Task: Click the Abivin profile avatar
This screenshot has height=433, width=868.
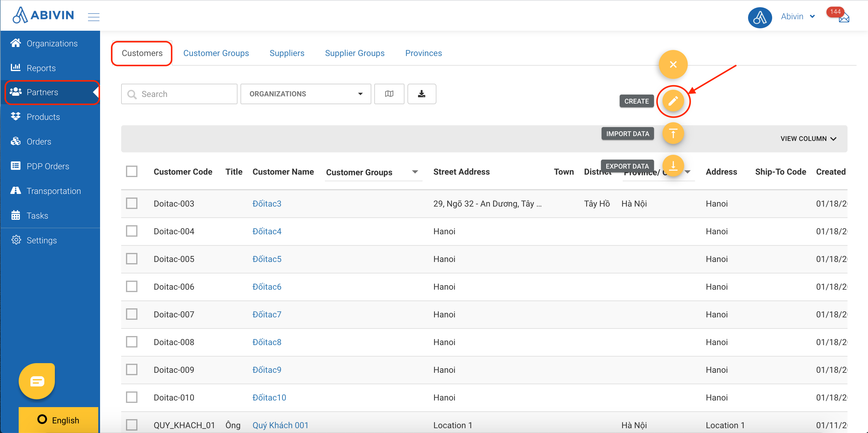Action: (x=759, y=17)
